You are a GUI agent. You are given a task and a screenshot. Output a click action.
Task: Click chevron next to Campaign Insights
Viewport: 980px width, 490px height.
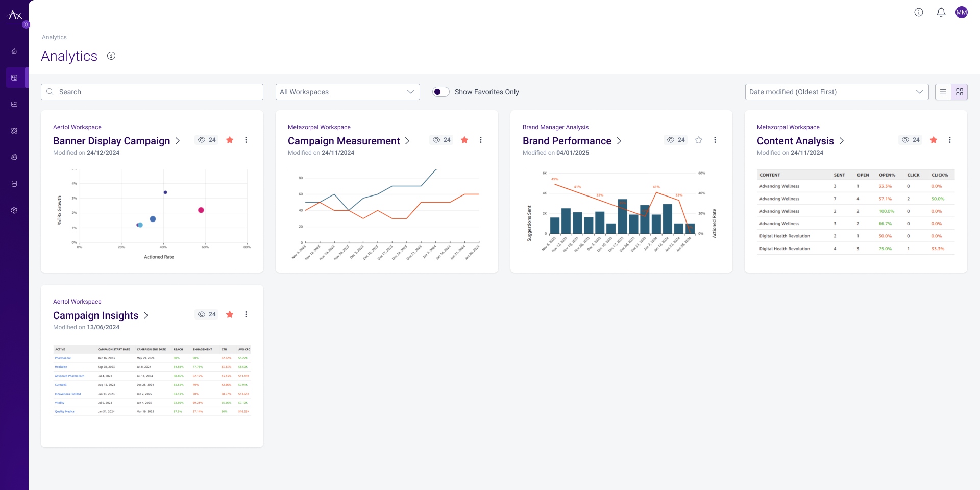click(146, 315)
